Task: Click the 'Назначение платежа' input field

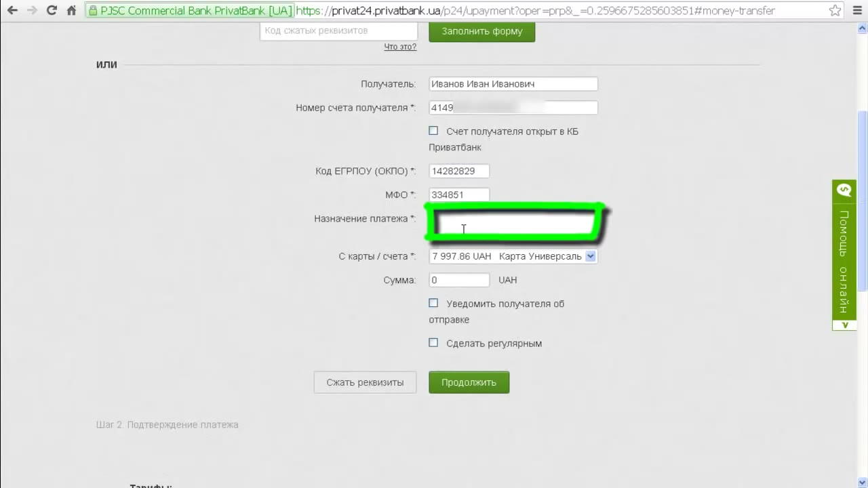Action: (x=514, y=224)
